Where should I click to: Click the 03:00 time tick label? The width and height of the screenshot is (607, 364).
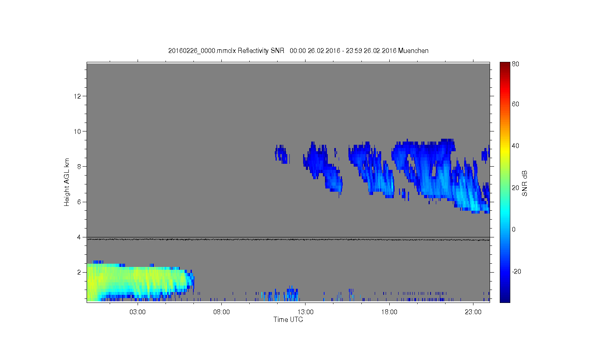138,312
